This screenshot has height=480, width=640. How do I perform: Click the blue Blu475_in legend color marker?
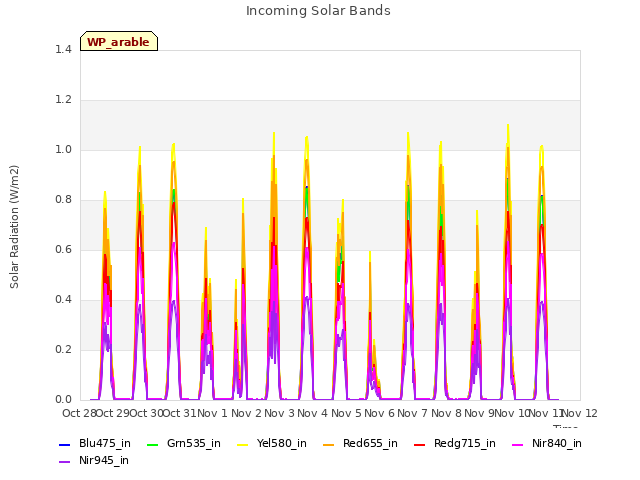pyautogui.click(x=64, y=444)
